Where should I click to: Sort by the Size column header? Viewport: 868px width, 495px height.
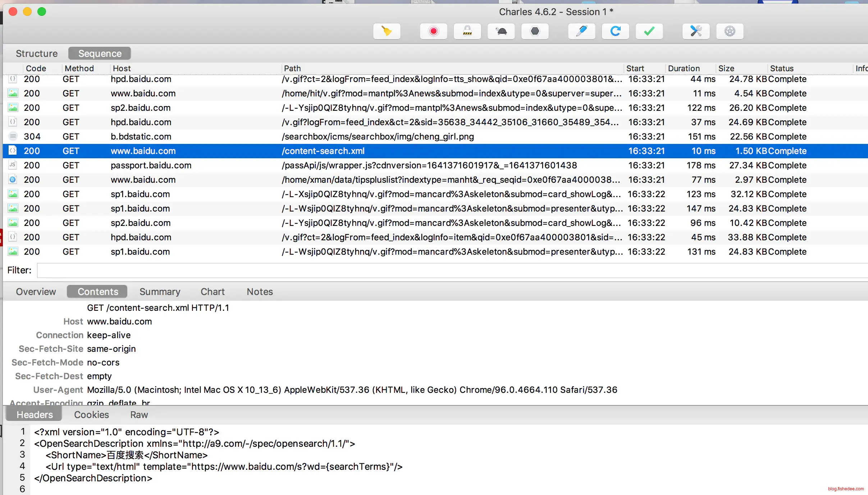tap(726, 68)
